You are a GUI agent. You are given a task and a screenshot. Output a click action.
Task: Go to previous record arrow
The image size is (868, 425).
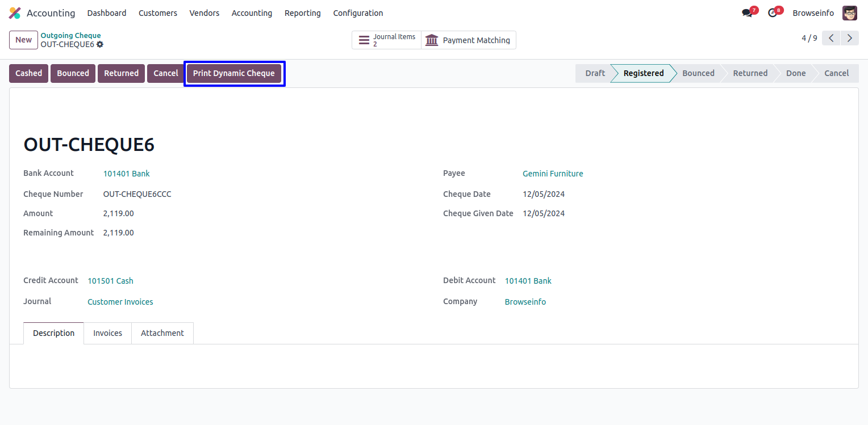(831, 39)
